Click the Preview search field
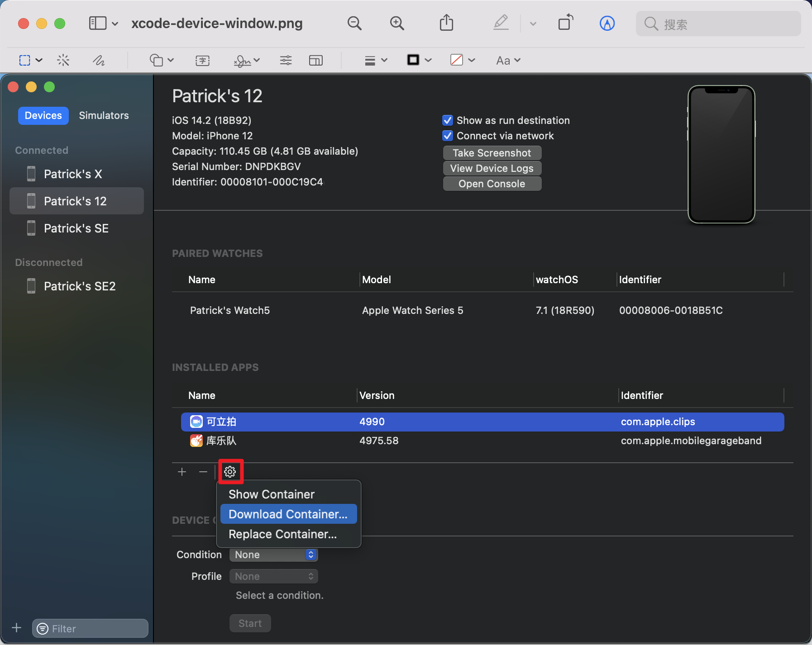This screenshot has height=645, width=812. 718,24
